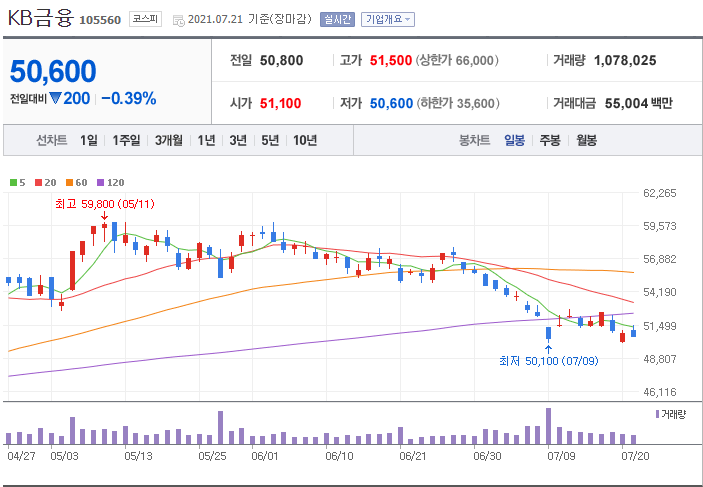This screenshot has height=487, width=703.
Task: Select the 10년 line chart tab
Action: point(305,140)
